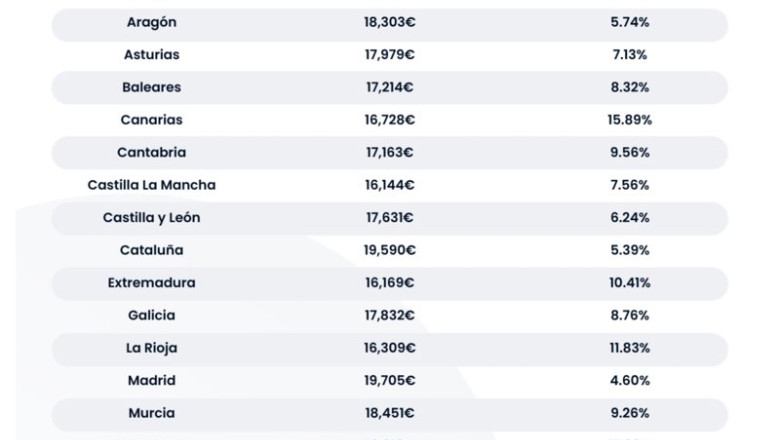Screen dimensions: 780x440
Task: Select the Madrid region name
Action: pyautogui.click(x=152, y=380)
